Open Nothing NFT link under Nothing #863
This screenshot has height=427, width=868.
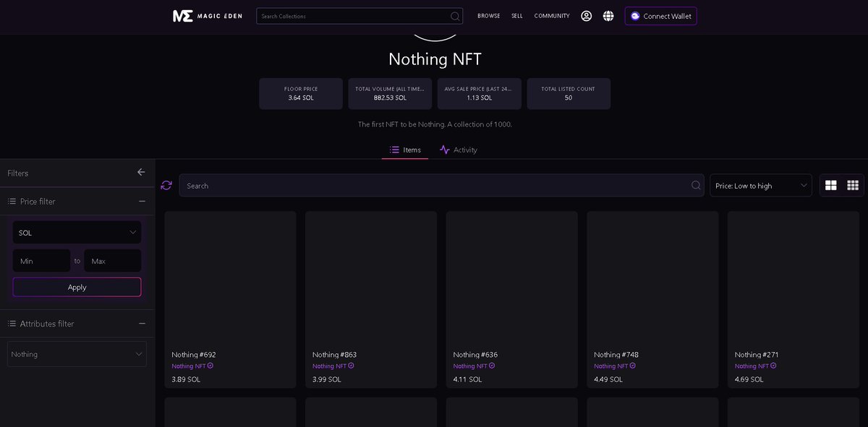pyautogui.click(x=329, y=366)
